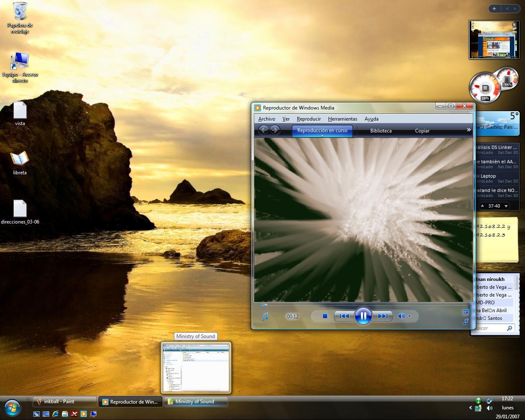The height and width of the screenshot is (420, 525).
Task: Click sidebar previous page arrow
Action: [507, 8]
